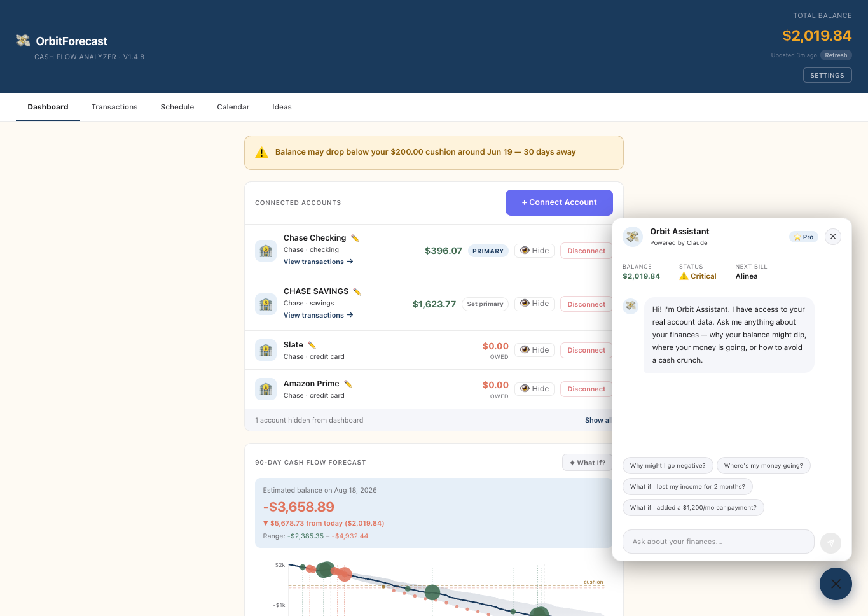Hide the CHASE SAVINGS account
Image resolution: width=868 pixels, height=616 pixels.
pyautogui.click(x=534, y=304)
